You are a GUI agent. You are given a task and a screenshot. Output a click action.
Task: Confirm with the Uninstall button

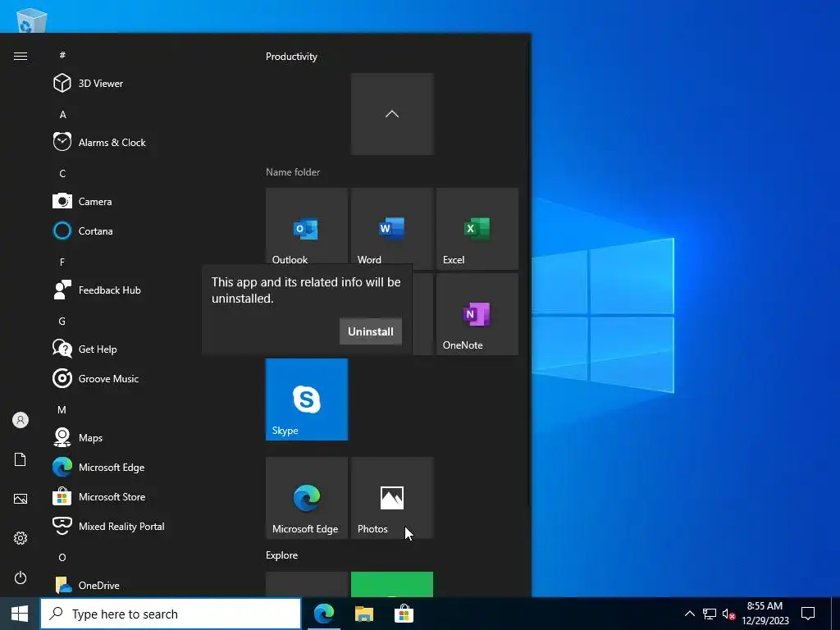click(x=371, y=331)
